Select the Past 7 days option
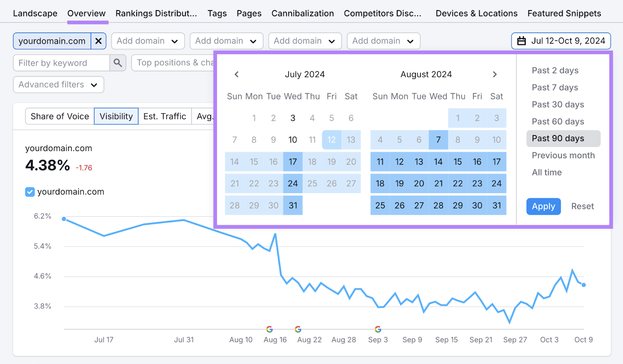The width and height of the screenshot is (623, 364). [554, 87]
